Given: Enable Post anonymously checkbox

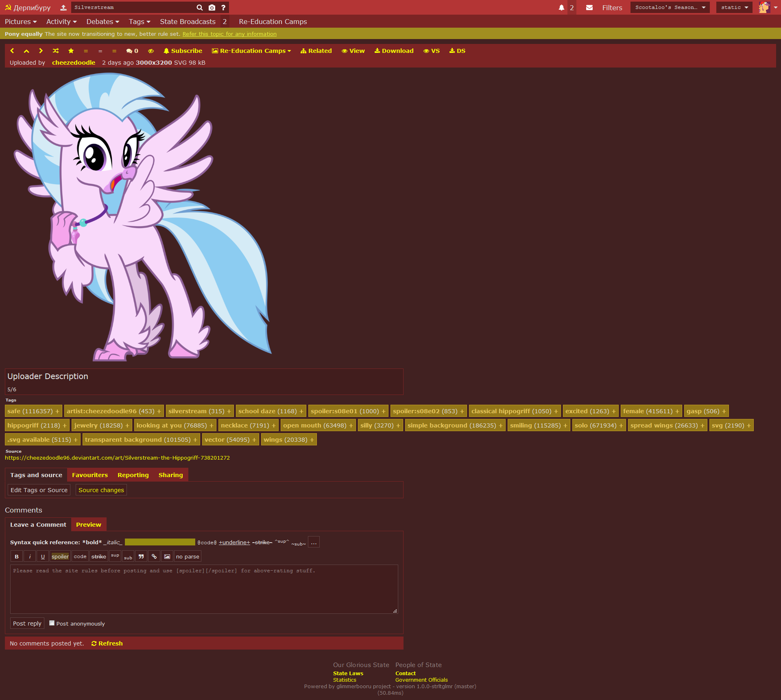Looking at the screenshot, I should (x=52, y=623).
